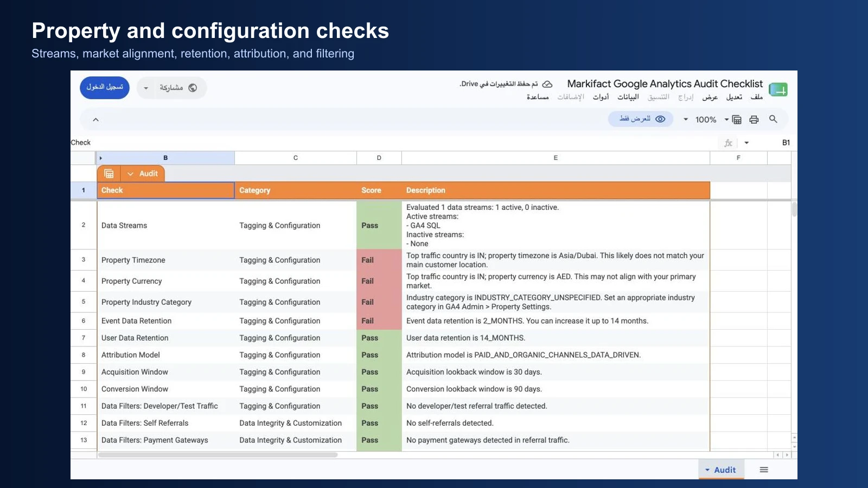Click the print icon
Viewport: 868px width, 488px height.
point(754,119)
